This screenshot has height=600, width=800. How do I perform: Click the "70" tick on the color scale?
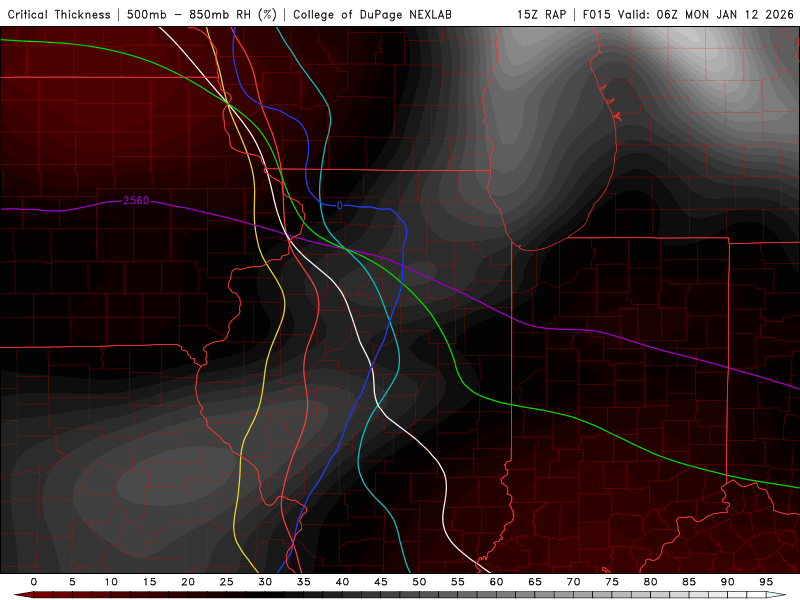click(x=573, y=582)
